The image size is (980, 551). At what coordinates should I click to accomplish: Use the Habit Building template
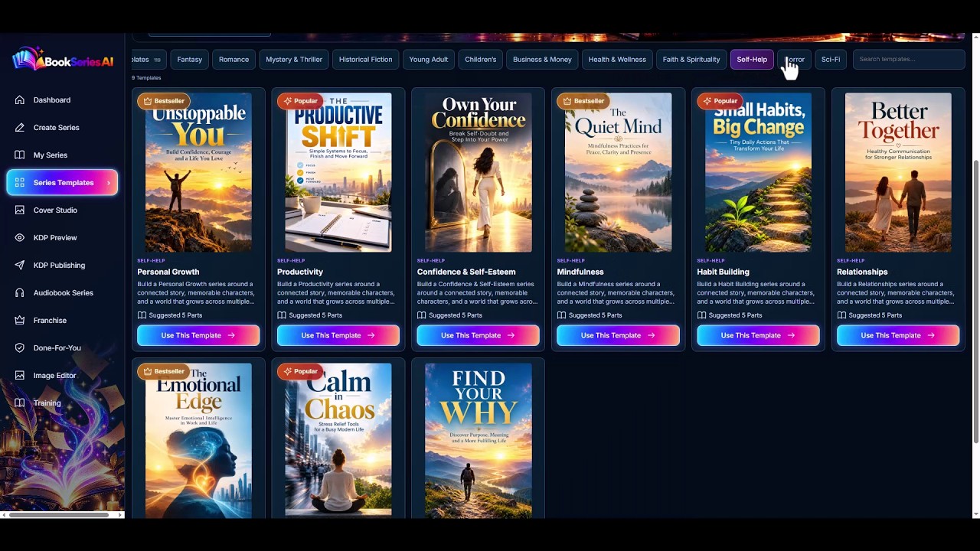pos(758,335)
